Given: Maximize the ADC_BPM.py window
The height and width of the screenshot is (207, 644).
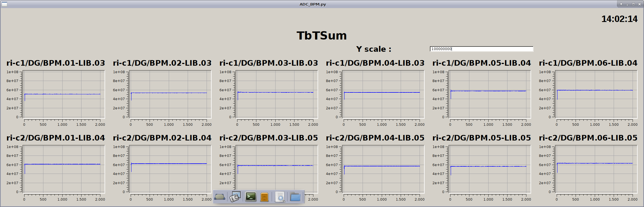Looking at the screenshot, I should coord(633,4).
